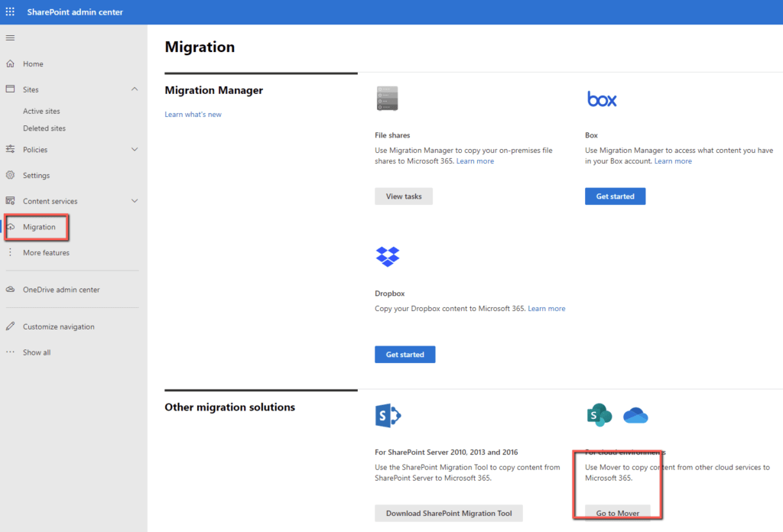Click the Content services icon
The width and height of the screenshot is (783, 532).
click(10, 200)
